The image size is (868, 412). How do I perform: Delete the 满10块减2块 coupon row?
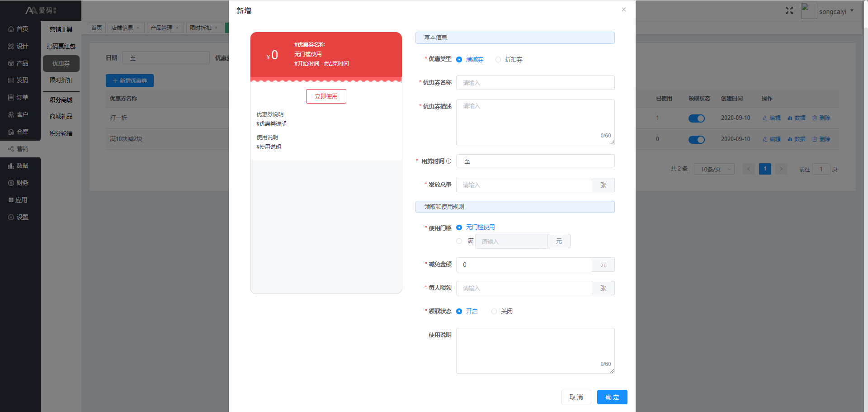coord(821,139)
